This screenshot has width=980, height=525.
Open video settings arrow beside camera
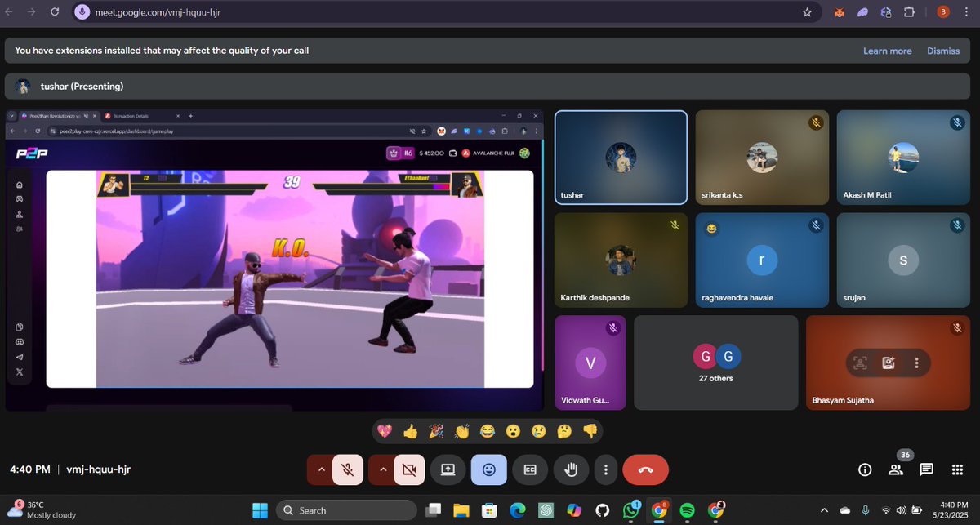[x=382, y=469]
